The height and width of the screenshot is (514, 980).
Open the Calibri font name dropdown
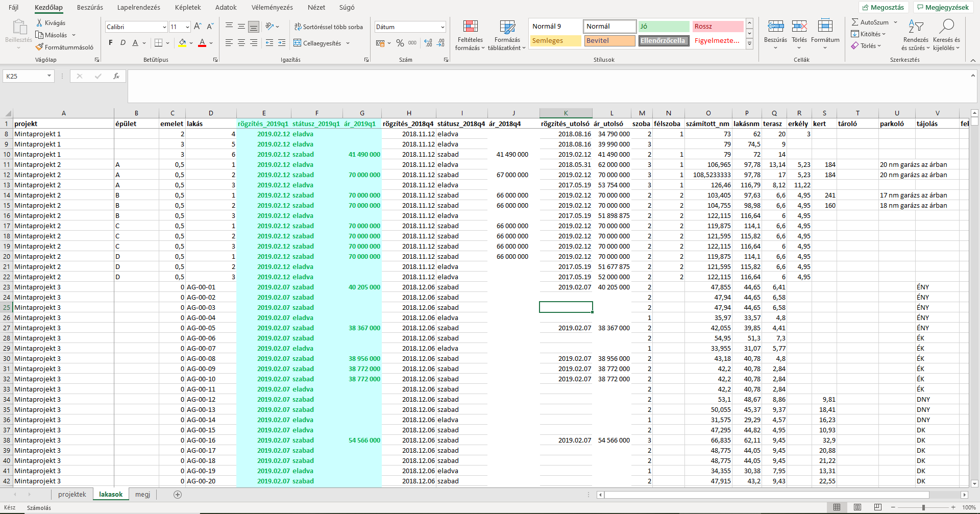[x=164, y=27]
